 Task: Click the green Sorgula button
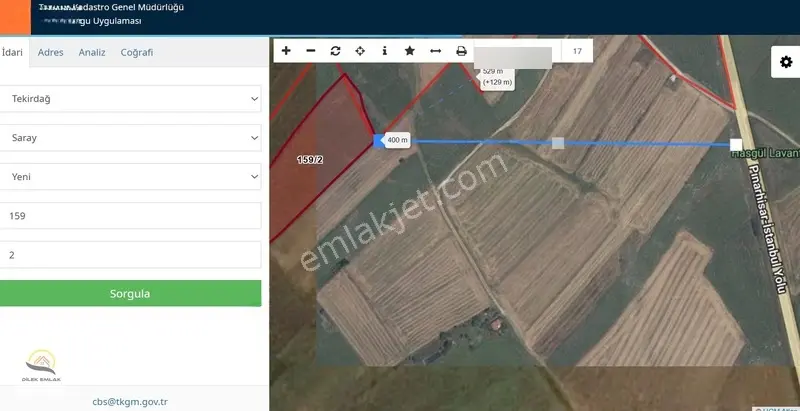[x=130, y=294]
